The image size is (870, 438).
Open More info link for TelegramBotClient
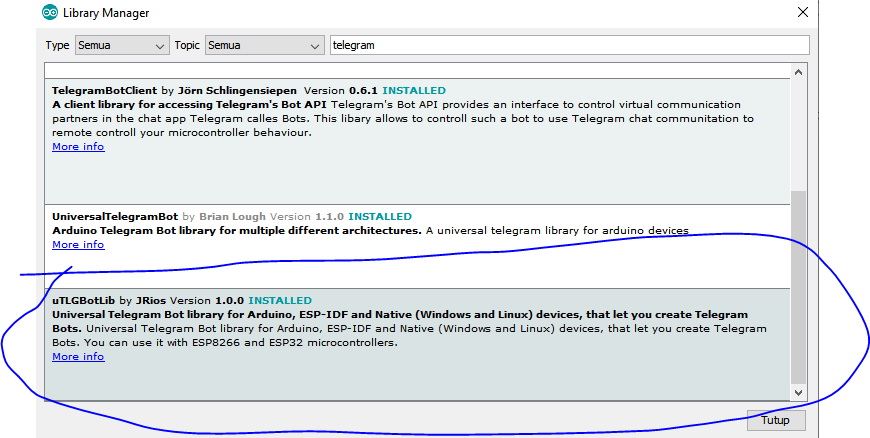tap(78, 147)
